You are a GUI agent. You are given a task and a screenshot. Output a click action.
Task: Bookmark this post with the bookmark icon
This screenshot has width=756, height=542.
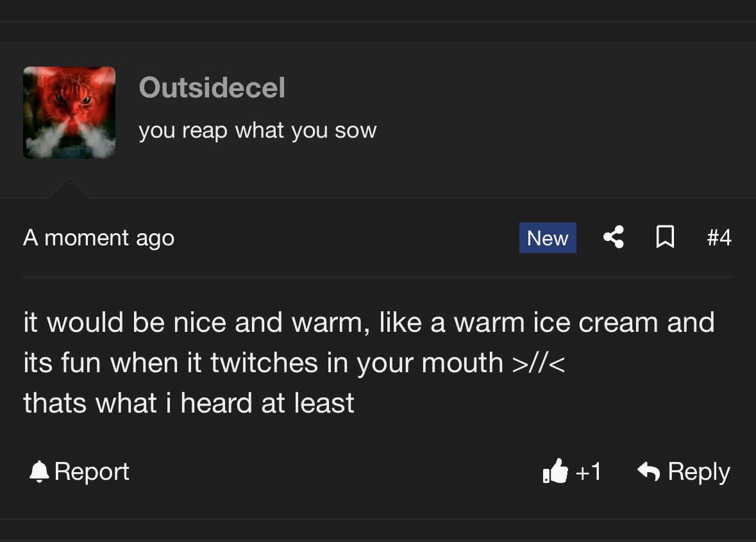tap(665, 238)
